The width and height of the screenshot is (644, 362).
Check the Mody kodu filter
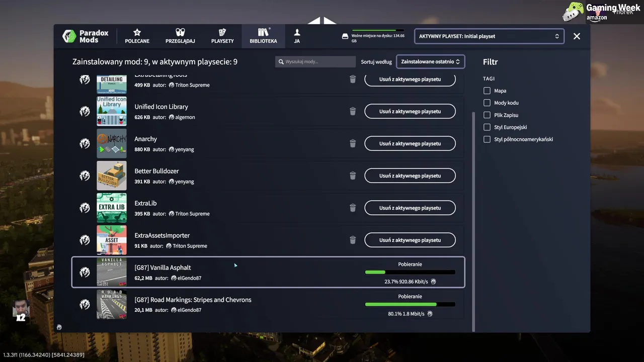pos(487,103)
